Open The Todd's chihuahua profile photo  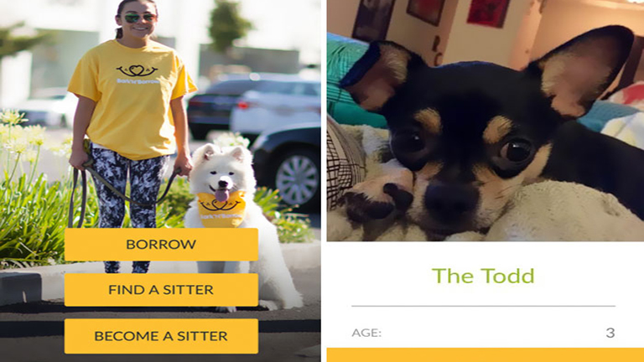[486, 121]
